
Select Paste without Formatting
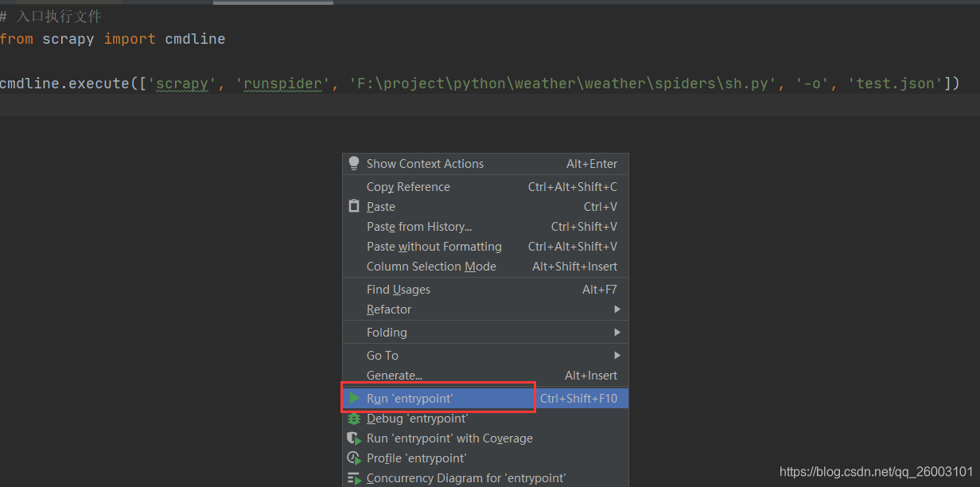pyautogui.click(x=485, y=247)
